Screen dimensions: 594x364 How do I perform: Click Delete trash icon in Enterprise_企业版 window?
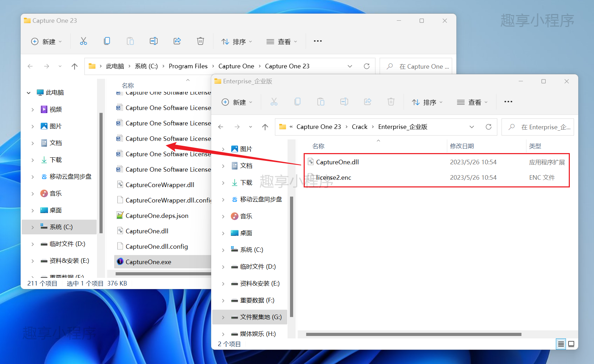tap(391, 102)
